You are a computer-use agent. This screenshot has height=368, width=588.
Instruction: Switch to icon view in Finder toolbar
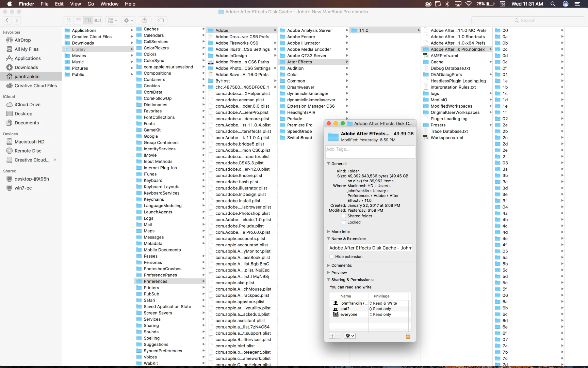69,20
